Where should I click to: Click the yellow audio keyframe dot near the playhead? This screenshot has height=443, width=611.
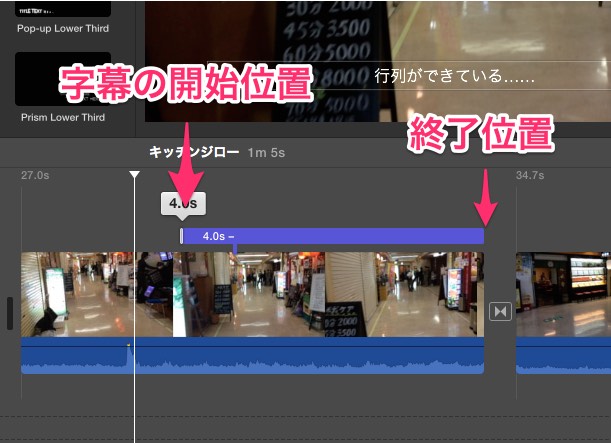pos(128,345)
